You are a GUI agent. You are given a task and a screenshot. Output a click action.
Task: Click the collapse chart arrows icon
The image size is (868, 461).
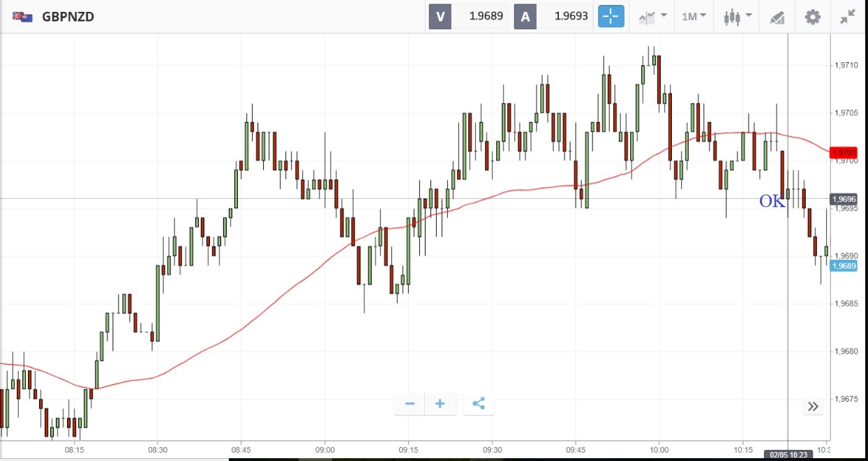[848, 17]
